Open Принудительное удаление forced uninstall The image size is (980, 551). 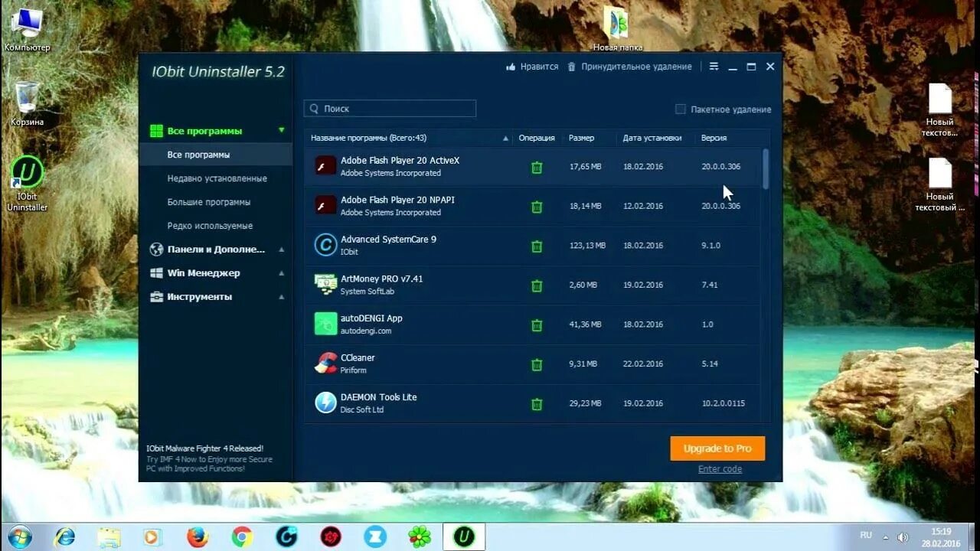629,67
